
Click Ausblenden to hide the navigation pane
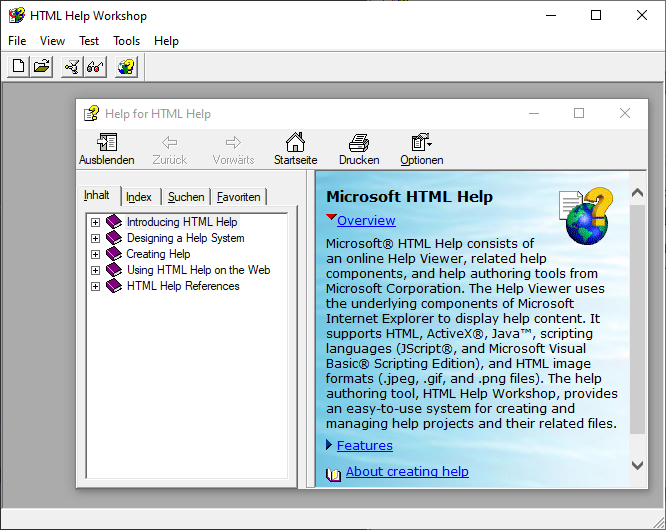point(106,149)
